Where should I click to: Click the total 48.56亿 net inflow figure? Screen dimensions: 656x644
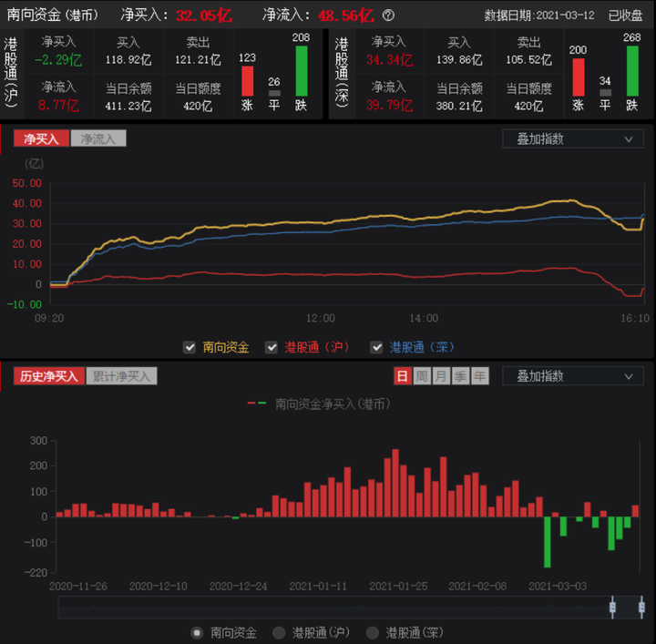[346, 15]
